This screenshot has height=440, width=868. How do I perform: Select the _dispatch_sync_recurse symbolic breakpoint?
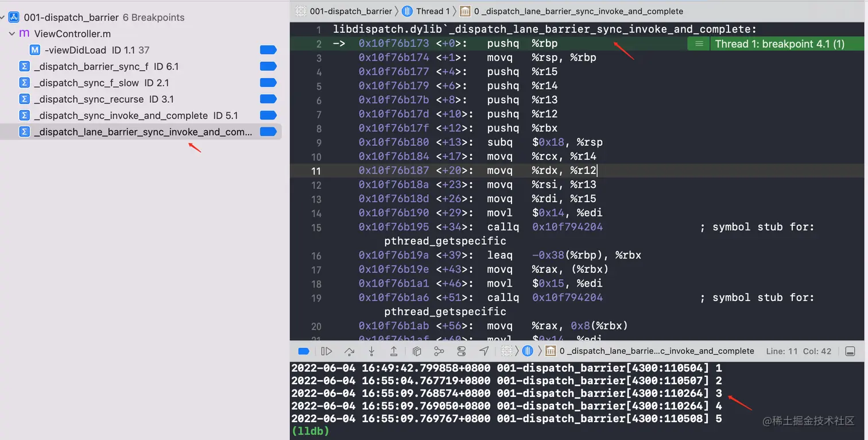(141, 99)
